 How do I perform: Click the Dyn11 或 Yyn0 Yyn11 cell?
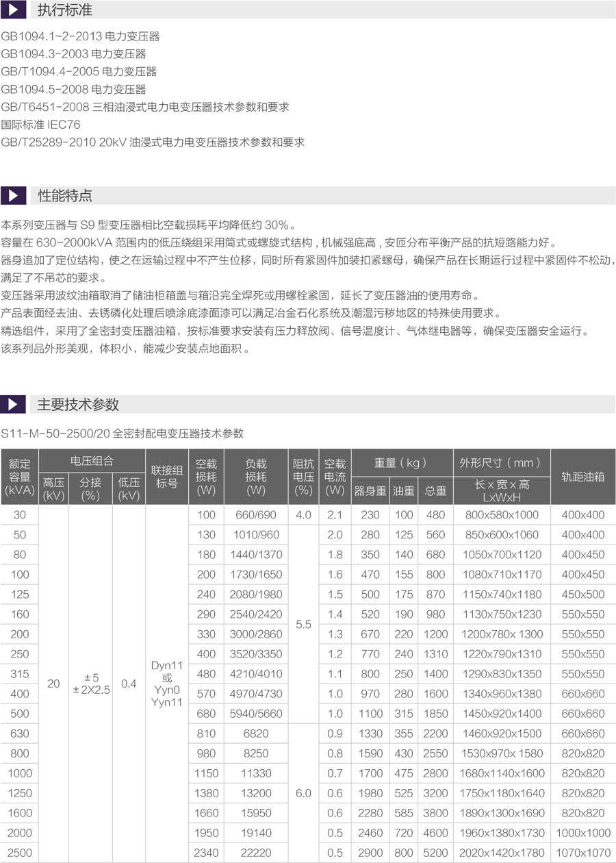tap(166, 684)
